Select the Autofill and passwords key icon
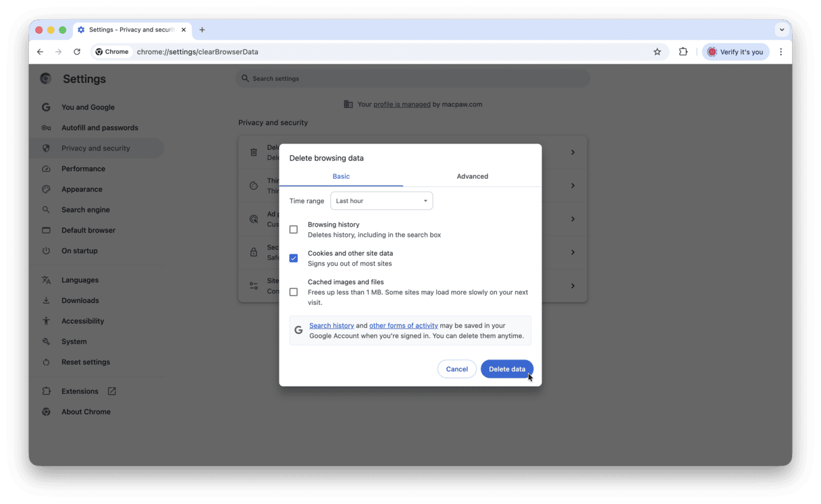Image resolution: width=821 pixels, height=504 pixels. [45, 127]
